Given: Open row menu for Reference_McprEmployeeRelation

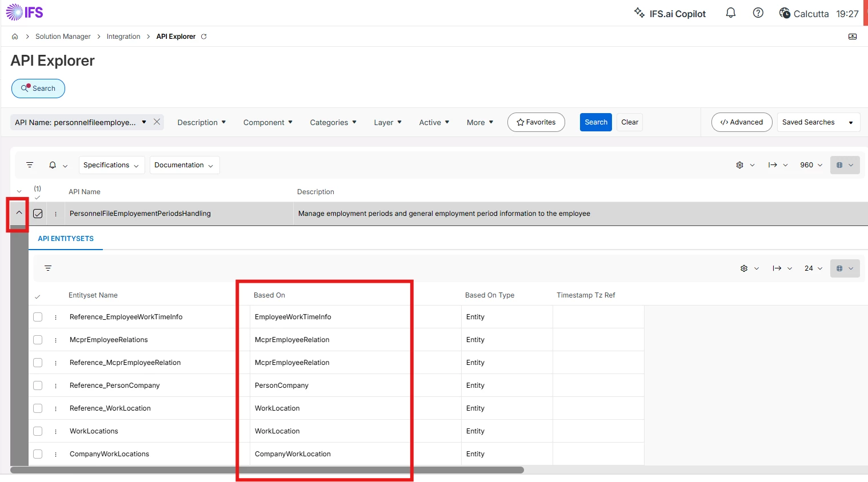Looking at the screenshot, I should point(55,363).
